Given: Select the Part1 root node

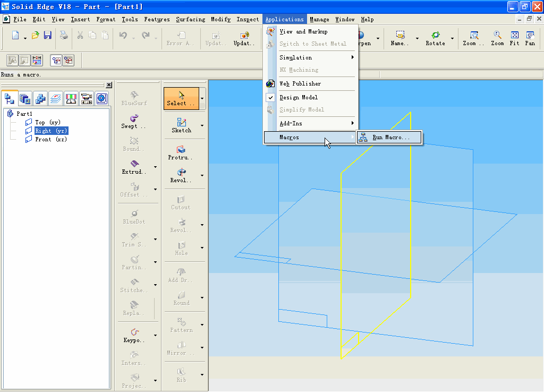Looking at the screenshot, I should (x=24, y=114).
